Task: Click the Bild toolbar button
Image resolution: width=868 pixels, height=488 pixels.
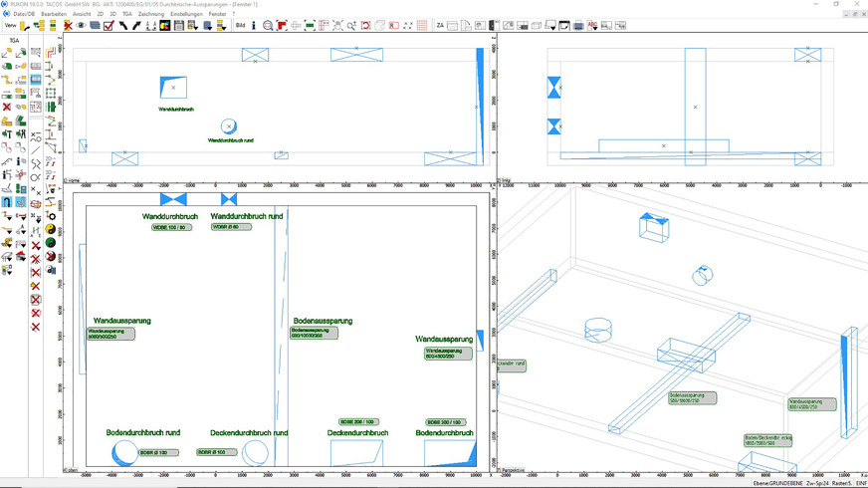Action: [240, 25]
